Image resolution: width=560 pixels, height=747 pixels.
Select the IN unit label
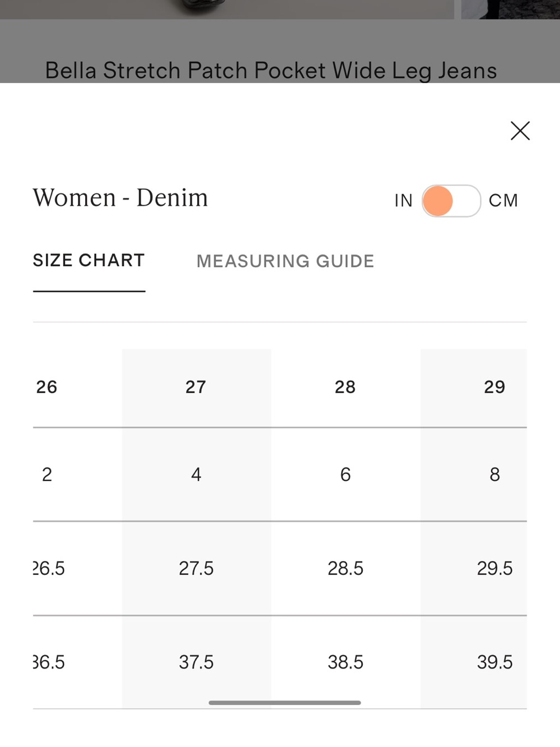(403, 201)
